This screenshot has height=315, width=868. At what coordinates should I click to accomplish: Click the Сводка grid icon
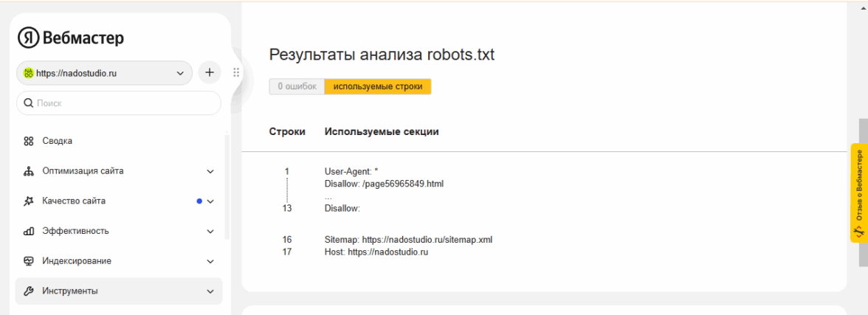(x=29, y=141)
